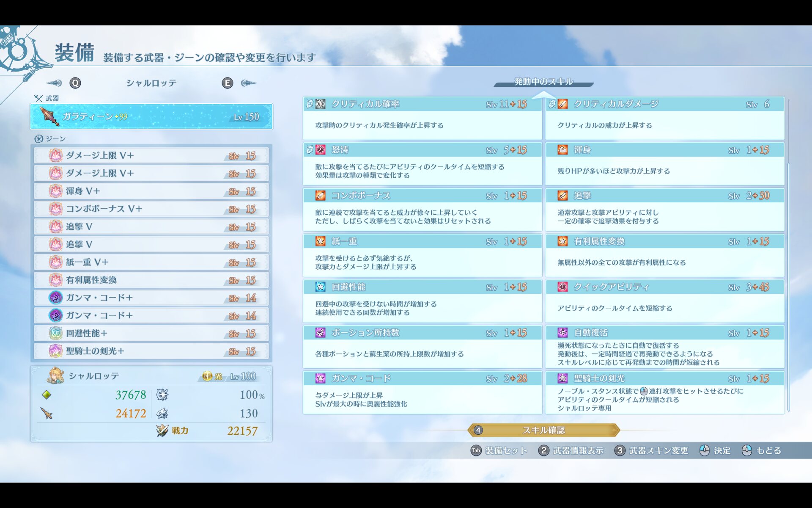Click the Q previous character key icon
This screenshot has height=508, width=812.
click(75, 83)
